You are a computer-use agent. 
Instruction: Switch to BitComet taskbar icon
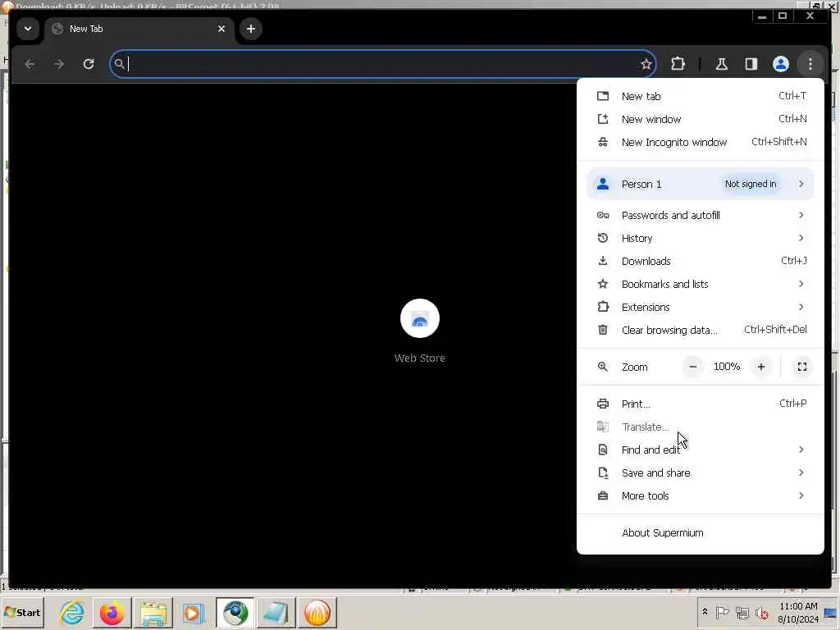317,613
